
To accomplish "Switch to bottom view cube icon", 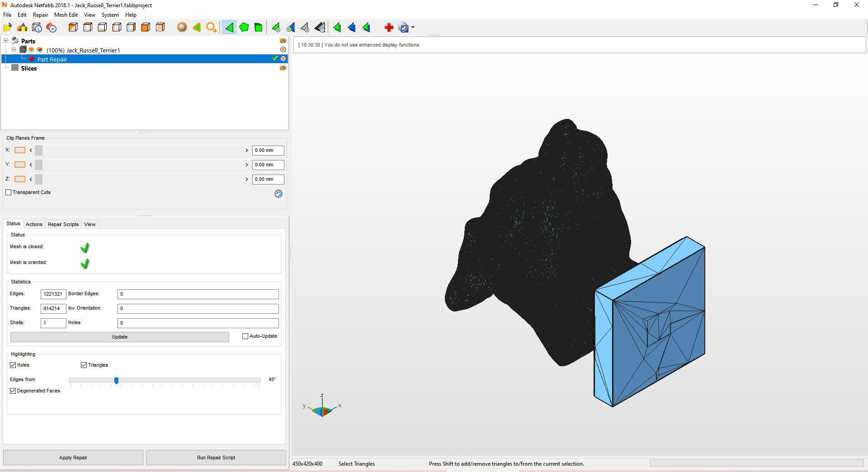I will point(102,28).
